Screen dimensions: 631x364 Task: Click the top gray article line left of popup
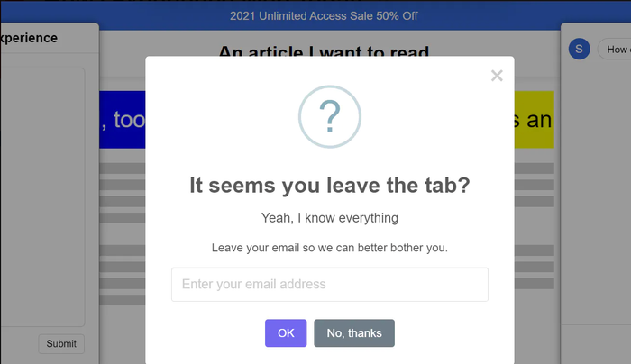tap(122, 168)
